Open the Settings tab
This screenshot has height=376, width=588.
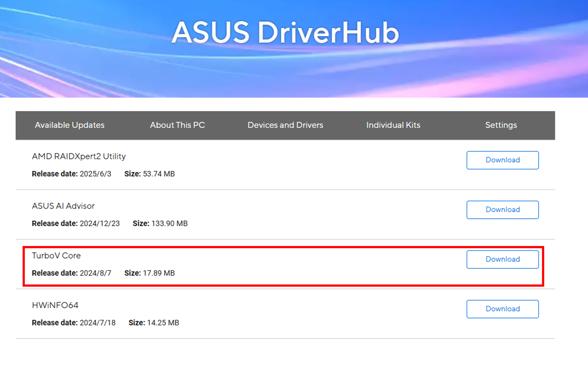pyautogui.click(x=501, y=125)
